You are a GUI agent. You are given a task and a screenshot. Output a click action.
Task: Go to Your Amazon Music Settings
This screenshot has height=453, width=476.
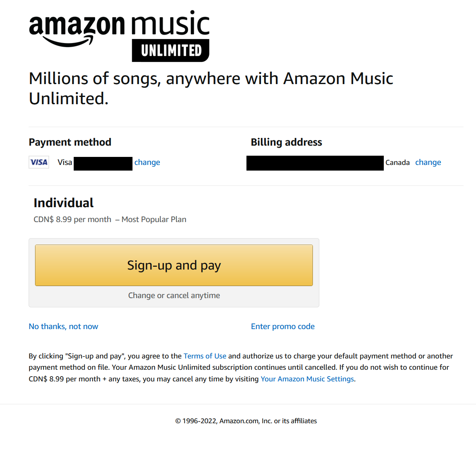coord(307,379)
